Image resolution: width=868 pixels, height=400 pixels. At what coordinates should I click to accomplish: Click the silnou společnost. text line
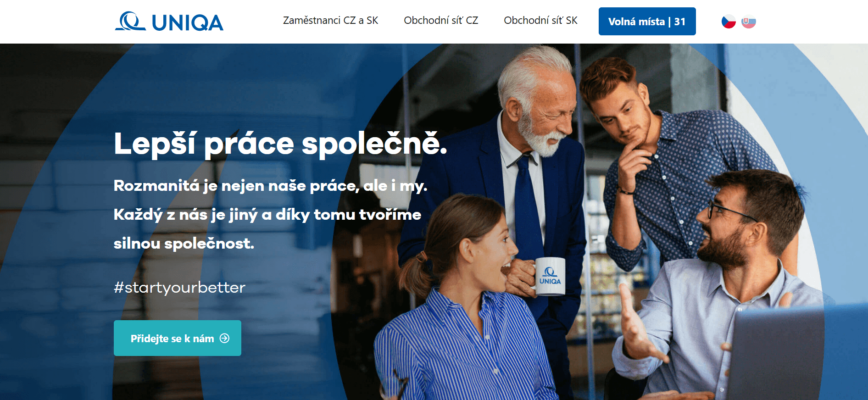click(x=184, y=244)
